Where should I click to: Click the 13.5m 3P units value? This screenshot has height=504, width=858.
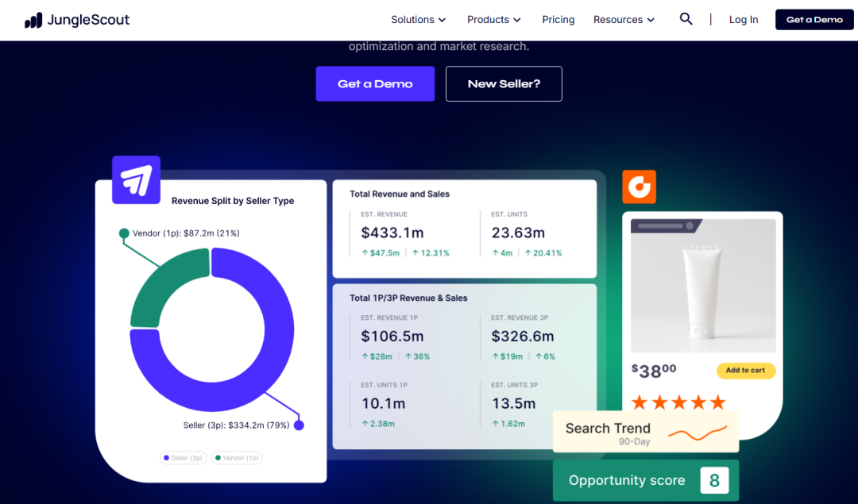pos(513,403)
